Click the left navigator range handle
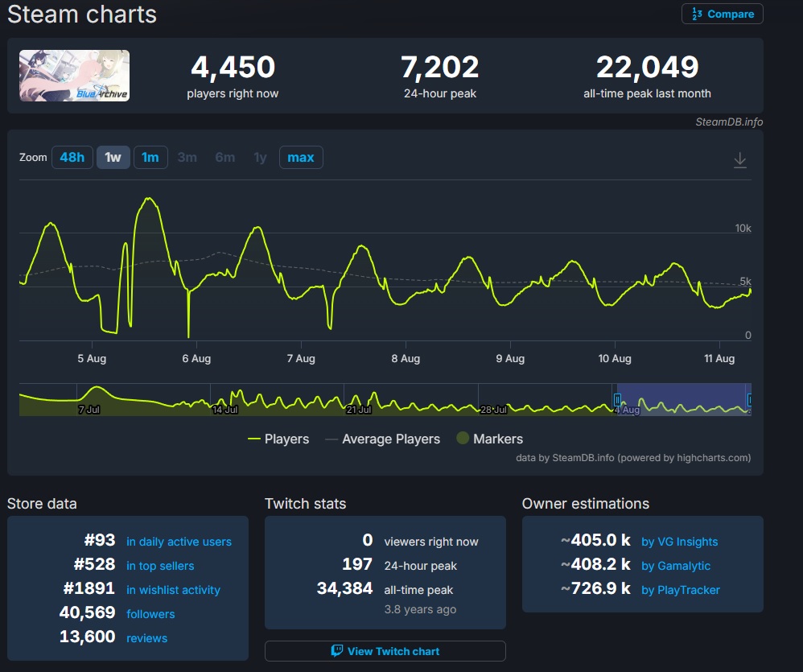Image resolution: width=803 pixels, height=672 pixels. coord(618,399)
